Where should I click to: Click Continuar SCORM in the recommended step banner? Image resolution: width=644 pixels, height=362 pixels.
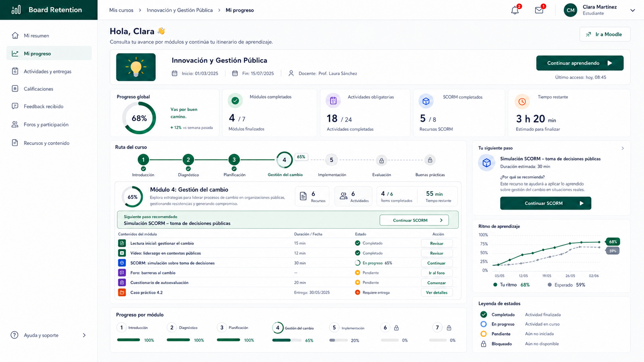point(414,220)
